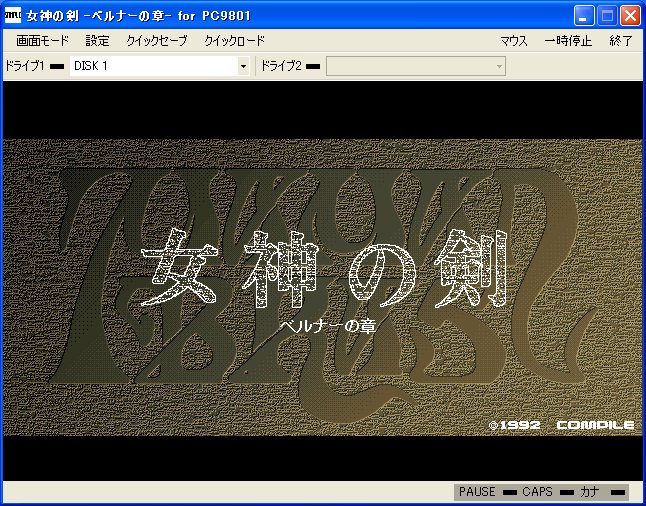Expand the ドライブ1 disk dropdown arrow
The height and width of the screenshot is (506, 646).
[x=243, y=66]
